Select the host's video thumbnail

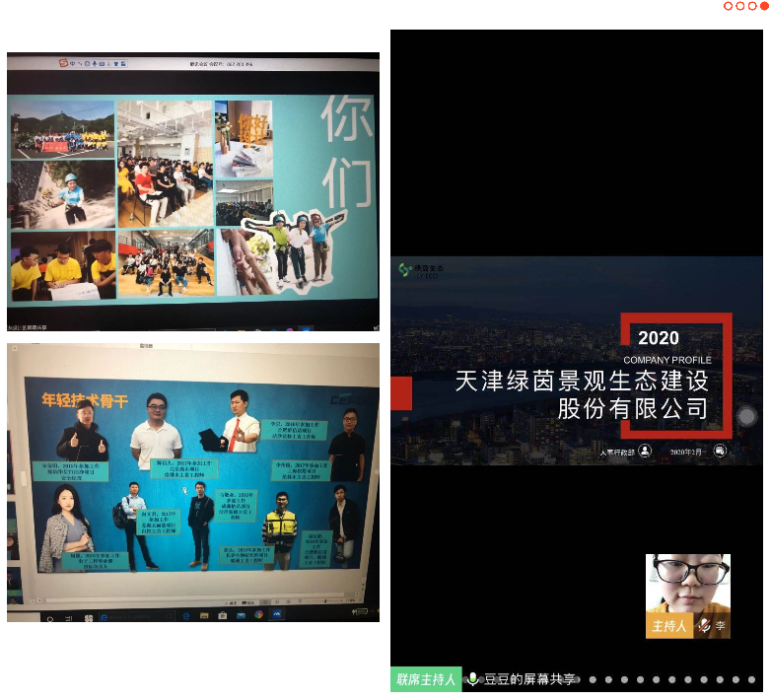coord(687,585)
